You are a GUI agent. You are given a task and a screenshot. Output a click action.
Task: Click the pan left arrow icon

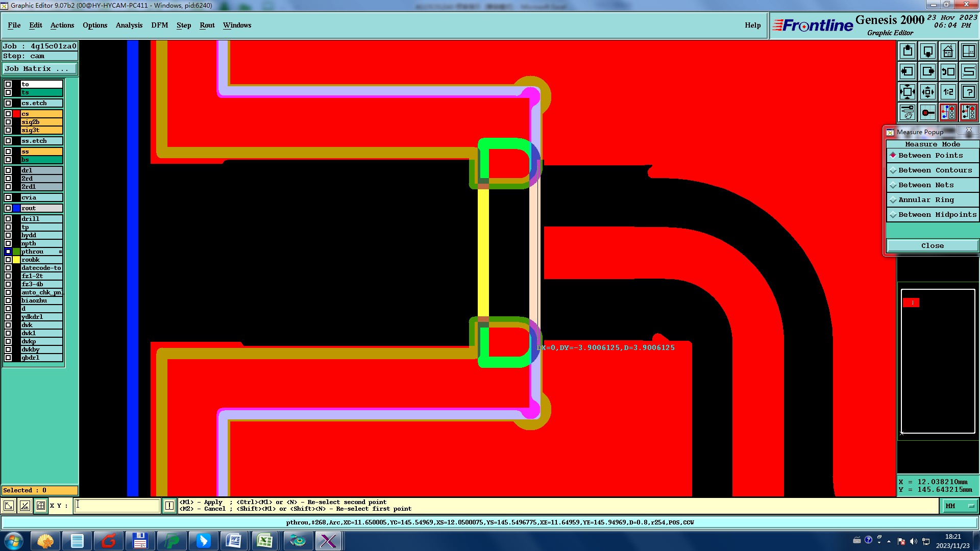(907, 71)
